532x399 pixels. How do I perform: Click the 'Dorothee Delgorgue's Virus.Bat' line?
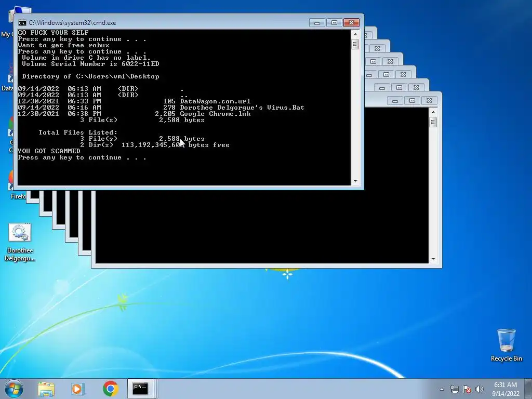[161, 108]
